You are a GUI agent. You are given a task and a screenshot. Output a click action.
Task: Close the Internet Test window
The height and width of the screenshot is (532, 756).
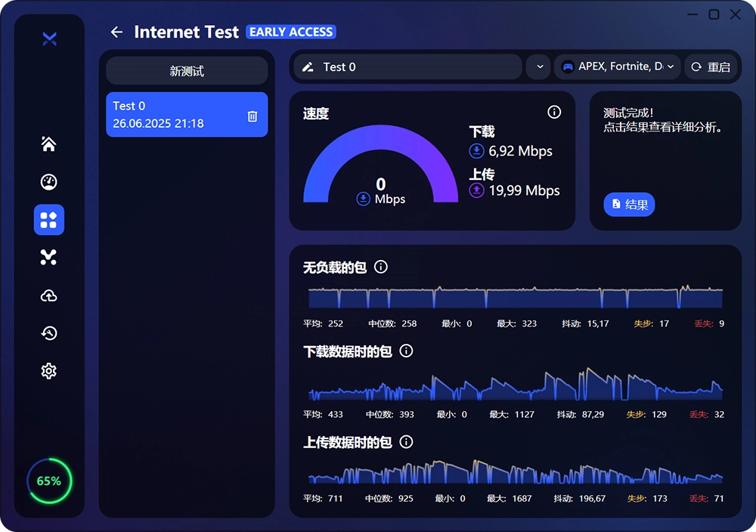click(x=736, y=14)
